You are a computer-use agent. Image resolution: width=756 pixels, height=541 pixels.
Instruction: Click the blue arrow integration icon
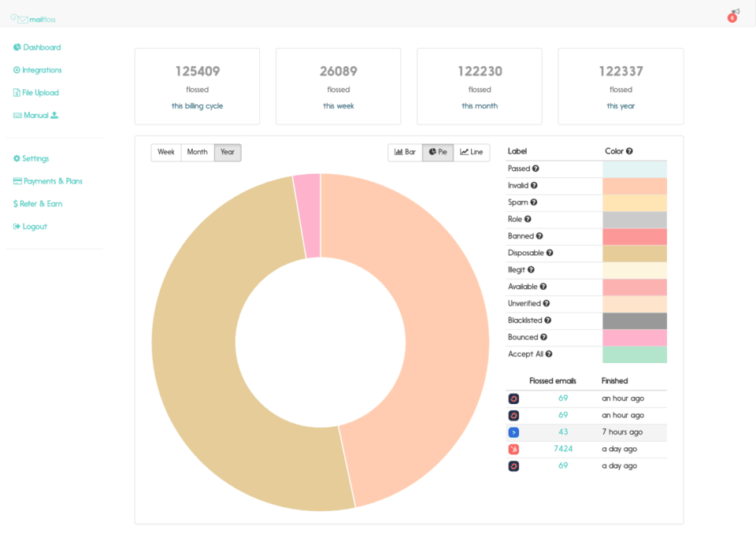(x=513, y=432)
